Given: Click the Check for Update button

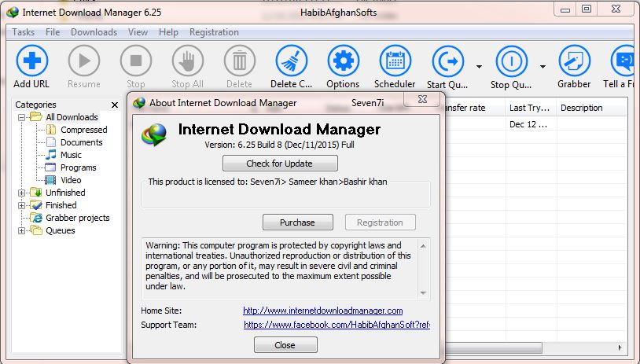Looking at the screenshot, I should click(280, 164).
